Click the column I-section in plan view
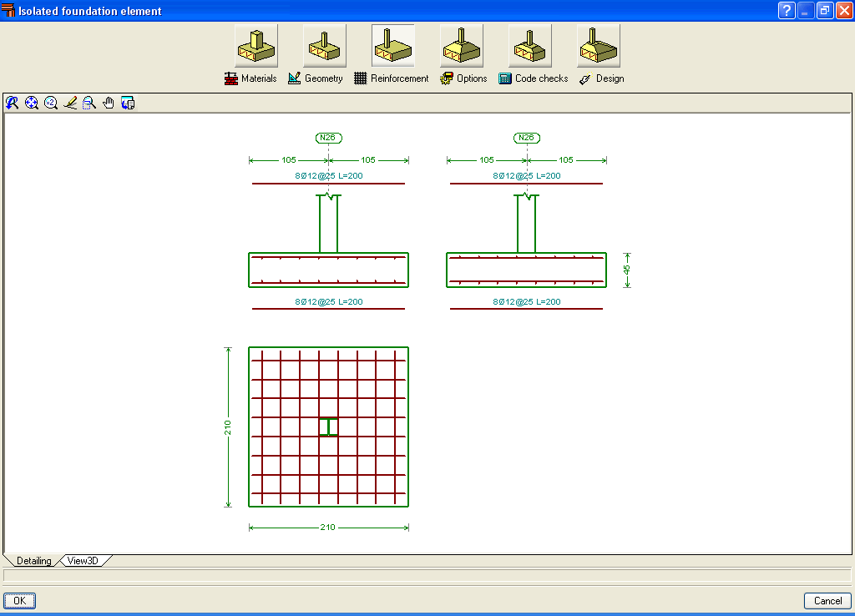This screenshot has height=616, width=855. 328,427
